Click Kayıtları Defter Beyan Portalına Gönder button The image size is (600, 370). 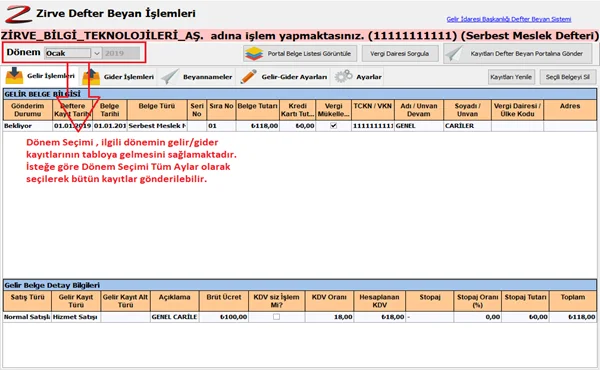518,54
